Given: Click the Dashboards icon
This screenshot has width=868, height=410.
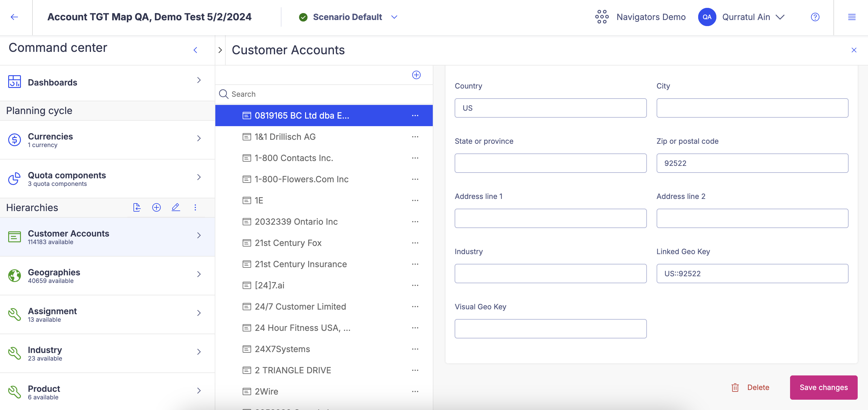Looking at the screenshot, I should (15, 82).
